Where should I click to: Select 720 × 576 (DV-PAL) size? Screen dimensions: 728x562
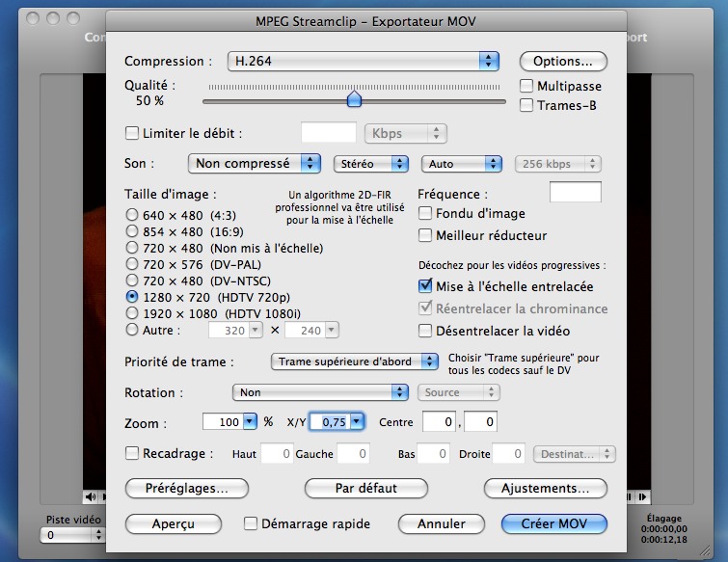[132, 263]
